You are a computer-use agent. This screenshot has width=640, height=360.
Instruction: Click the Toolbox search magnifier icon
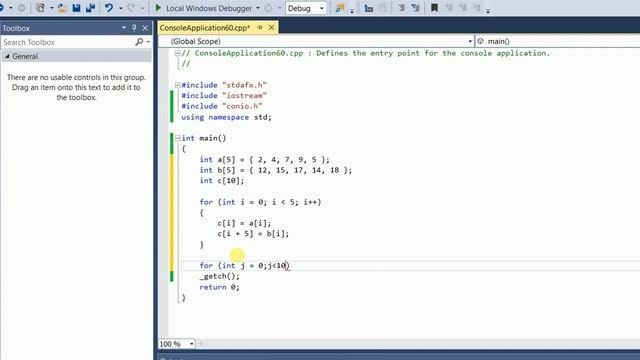[139, 42]
